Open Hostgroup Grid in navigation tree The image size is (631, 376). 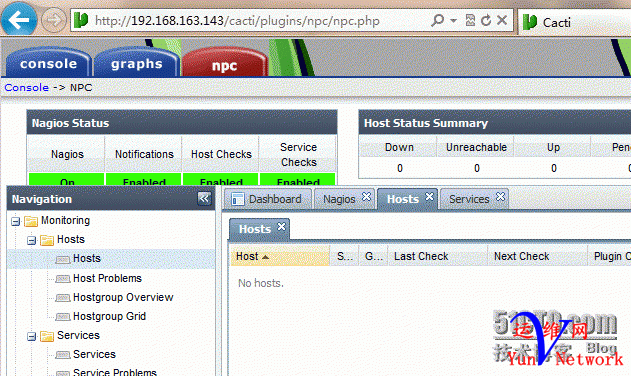pyautogui.click(x=109, y=316)
